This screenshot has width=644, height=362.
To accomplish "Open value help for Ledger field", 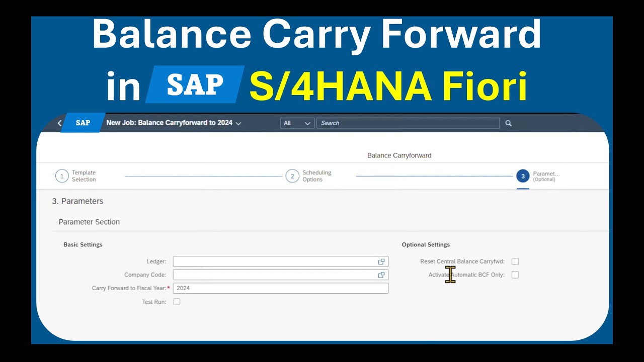I will click(x=381, y=261).
